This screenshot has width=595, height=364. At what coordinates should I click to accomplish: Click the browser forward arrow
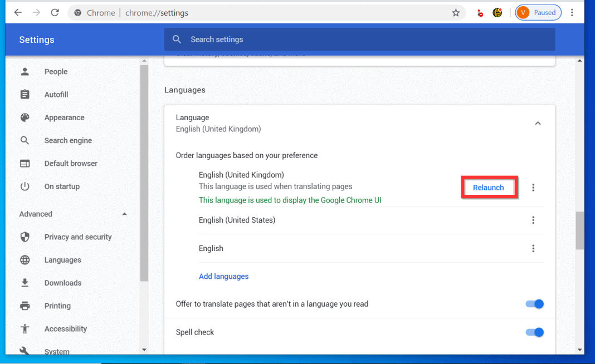[36, 12]
